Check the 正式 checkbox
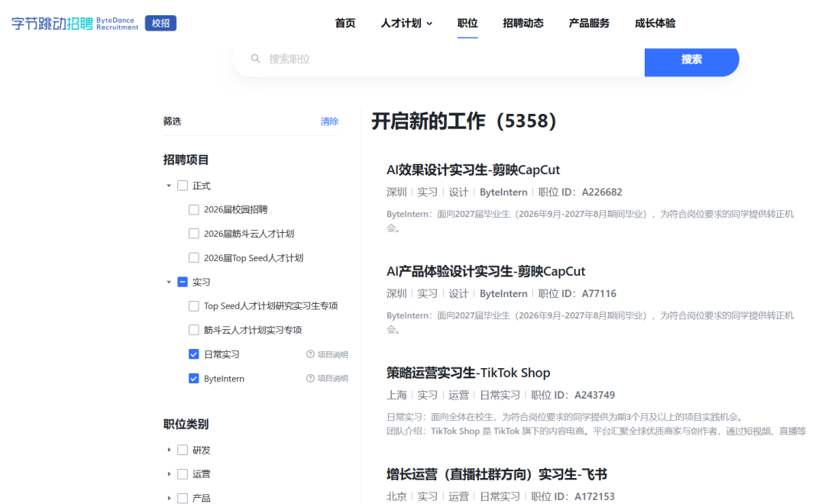Screen dimensions: 825x504 [x=183, y=186]
